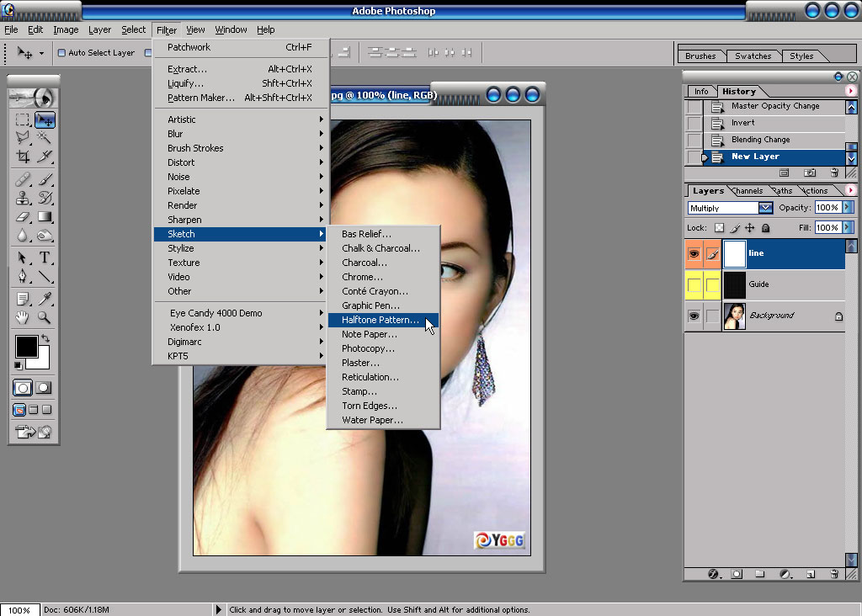Create a new layer from Layers panel

pyautogui.click(x=811, y=574)
